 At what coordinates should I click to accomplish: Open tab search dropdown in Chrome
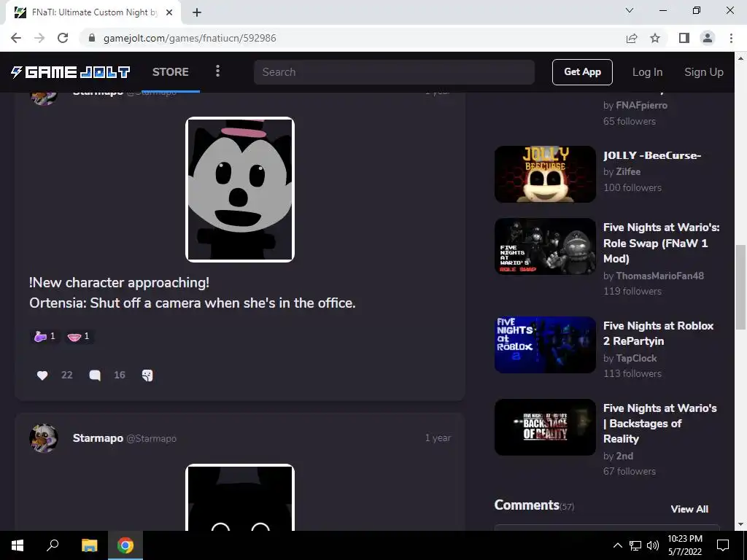point(630,10)
